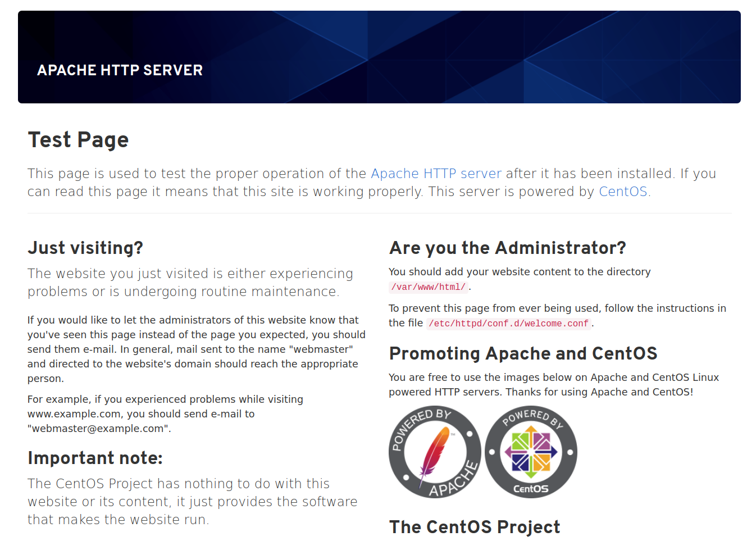Click the Test Page heading
Screen dimensions: 756x541
78,140
